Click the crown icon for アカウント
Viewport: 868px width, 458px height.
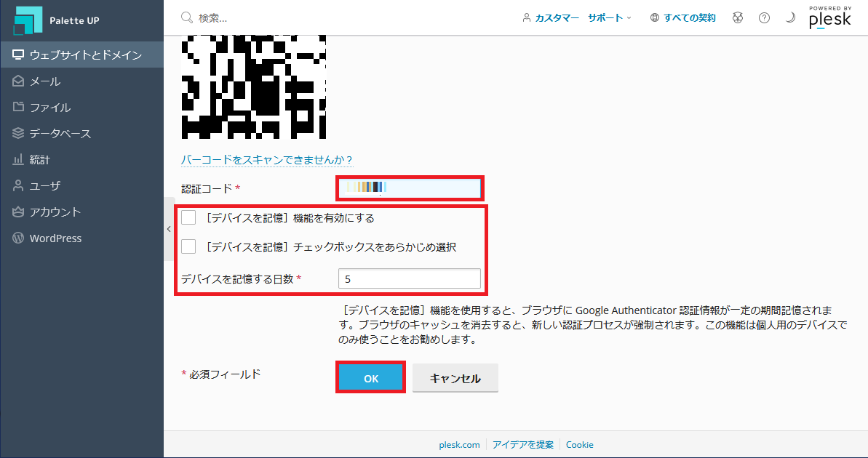[x=18, y=212]
